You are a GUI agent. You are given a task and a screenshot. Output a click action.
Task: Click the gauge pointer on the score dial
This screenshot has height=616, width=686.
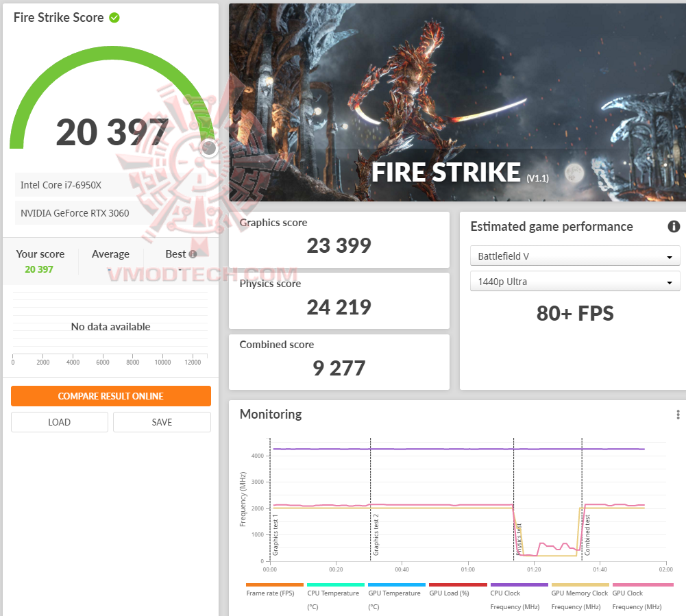(x=208, y=148)
